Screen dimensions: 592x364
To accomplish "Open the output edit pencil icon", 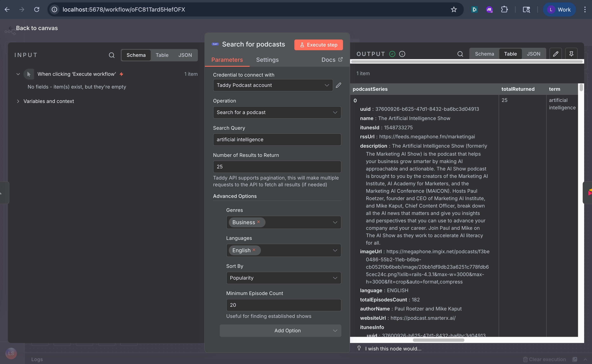I will [x=556, y=54].
